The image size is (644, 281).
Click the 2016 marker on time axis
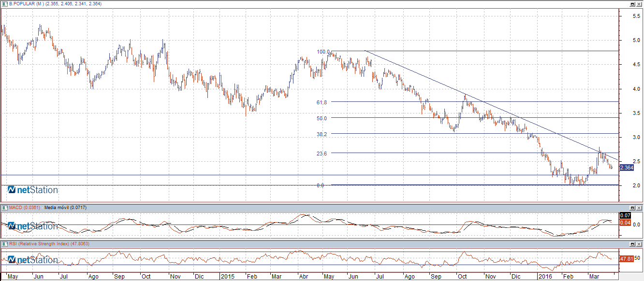(x=545, y=277)
